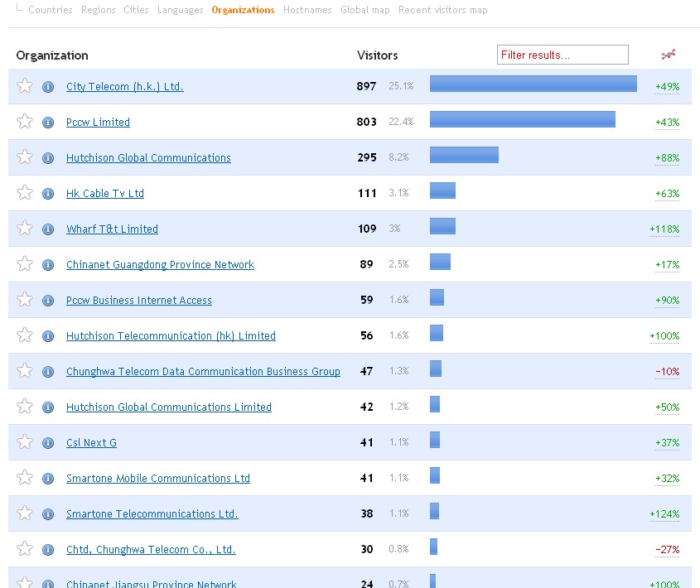
Task: Open the Global map tab
Action: click(x=365, y=10)
